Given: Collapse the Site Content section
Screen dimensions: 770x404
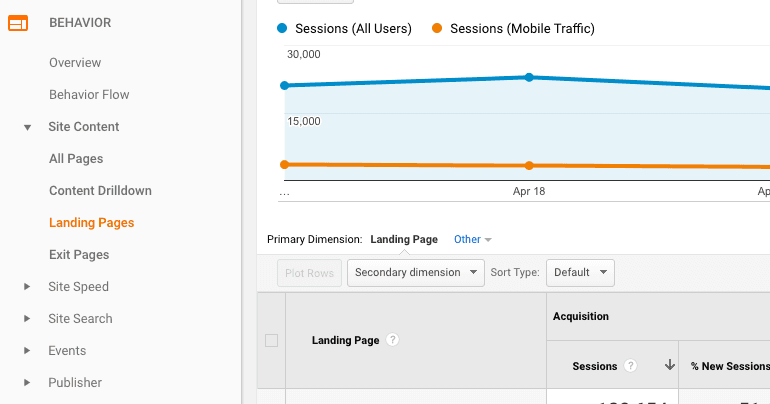Looking at the screenshot, I should point(28,127).
